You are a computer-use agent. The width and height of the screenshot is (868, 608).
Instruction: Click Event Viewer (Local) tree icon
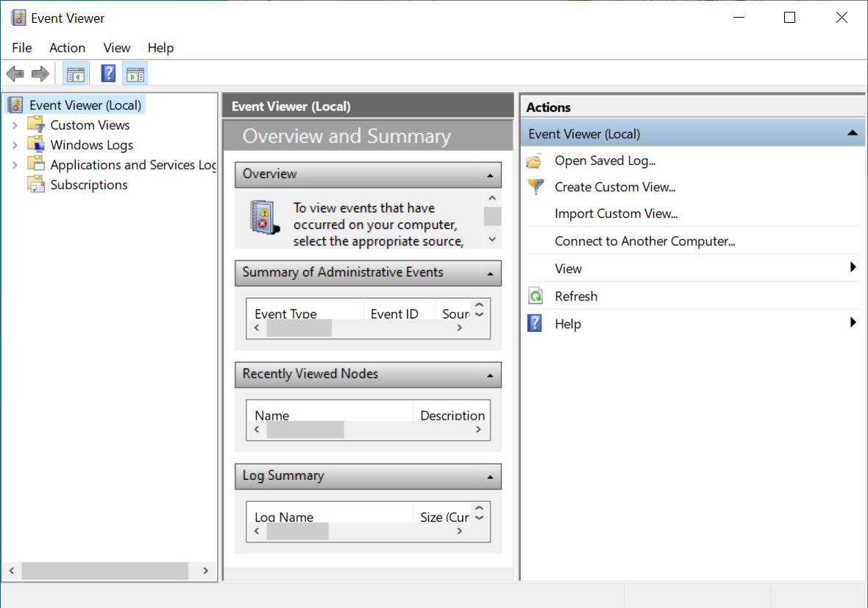click(x=16, y=105)
